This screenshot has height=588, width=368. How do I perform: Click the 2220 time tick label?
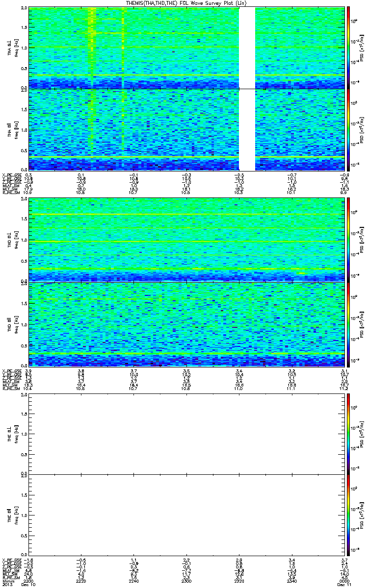coord(81,581)
